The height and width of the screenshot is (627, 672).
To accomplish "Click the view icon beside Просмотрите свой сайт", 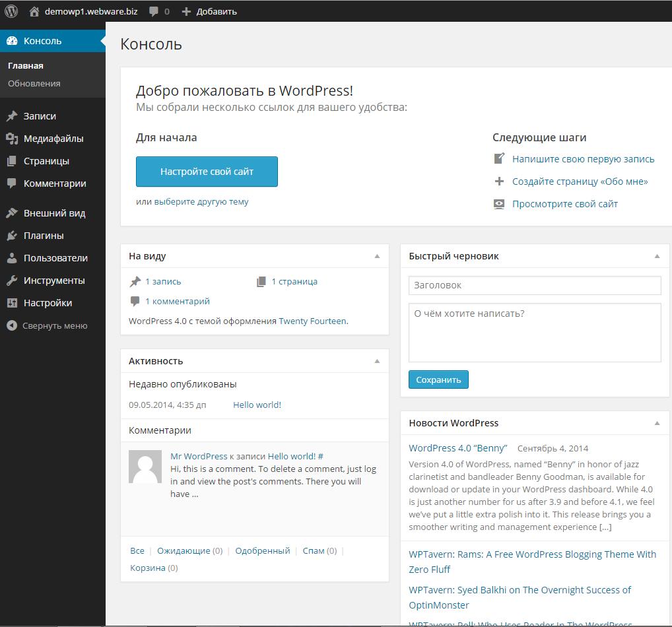I will coord(499,204).
